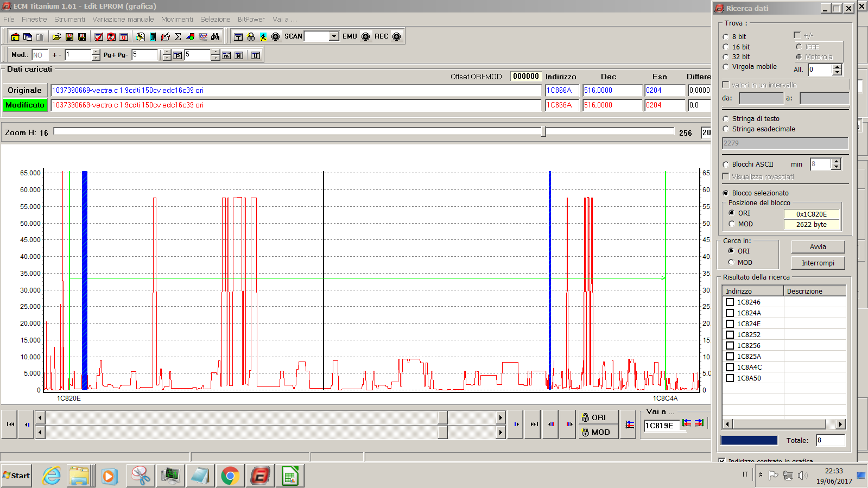Click the running man icon
Screen dimensions: 868x488
263,37
